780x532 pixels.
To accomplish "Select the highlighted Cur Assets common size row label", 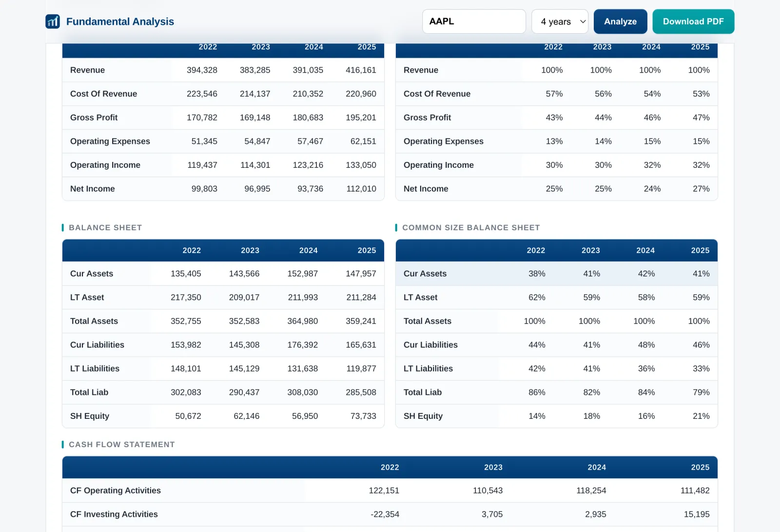I will click(x=425, y=274).
